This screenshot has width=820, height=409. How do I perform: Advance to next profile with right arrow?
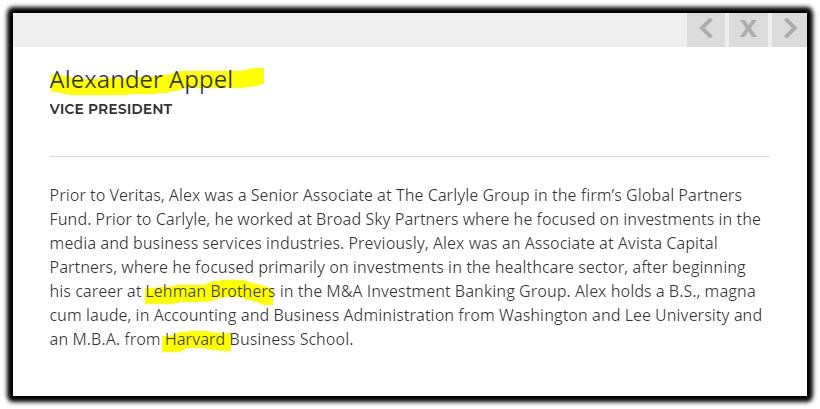[x=790, y=29]
